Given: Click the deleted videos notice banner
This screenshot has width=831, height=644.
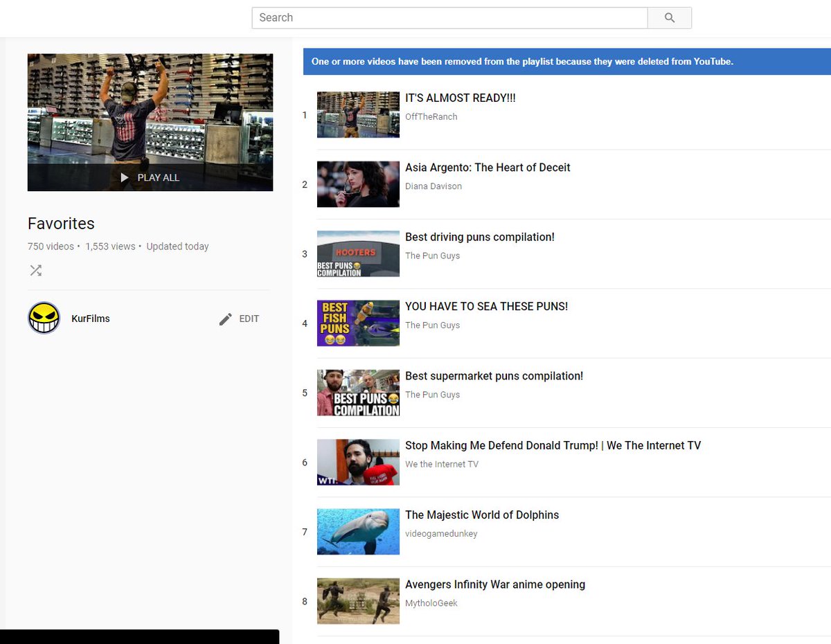Looking at the screenshot, I should pos(567,62).
